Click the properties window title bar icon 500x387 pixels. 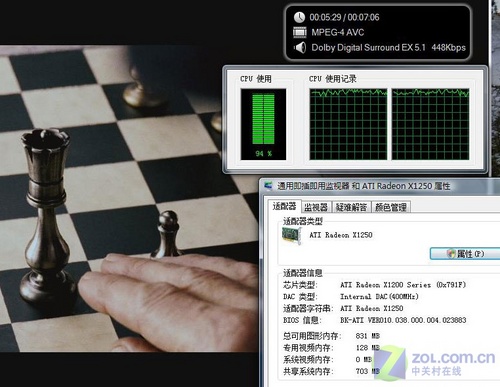click(269, 186)
